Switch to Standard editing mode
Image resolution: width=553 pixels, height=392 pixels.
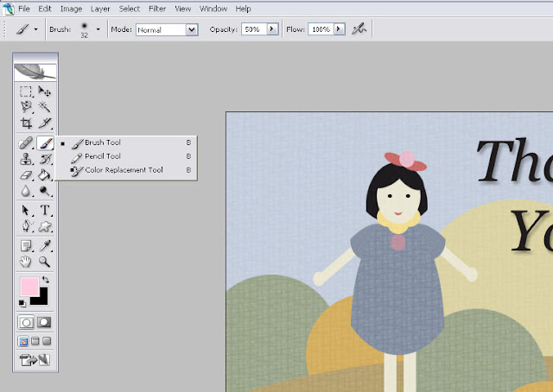pos(26,322)
